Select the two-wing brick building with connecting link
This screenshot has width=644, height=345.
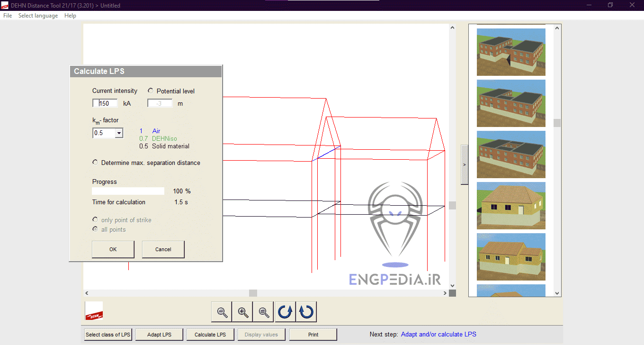[x=511, y=52]
